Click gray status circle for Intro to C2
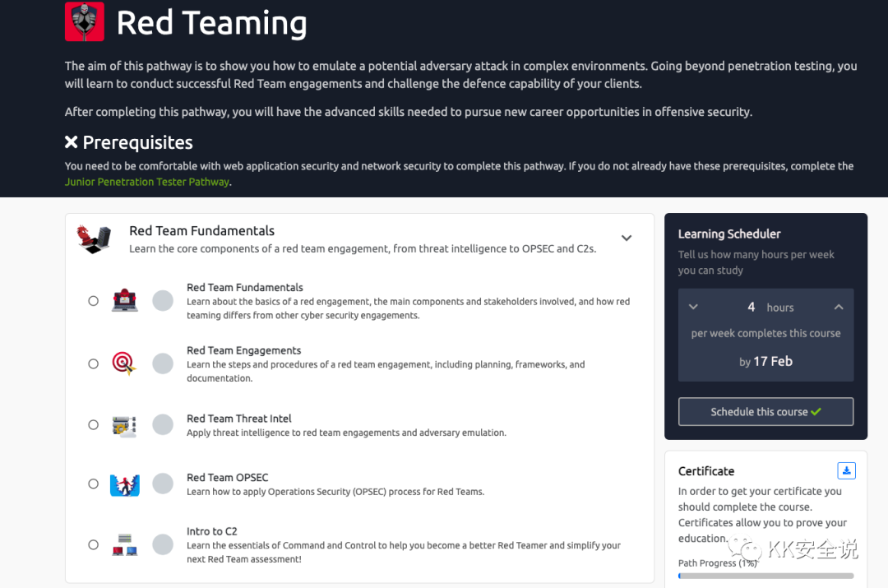The image size is (888, 588). tap(163, 545)
